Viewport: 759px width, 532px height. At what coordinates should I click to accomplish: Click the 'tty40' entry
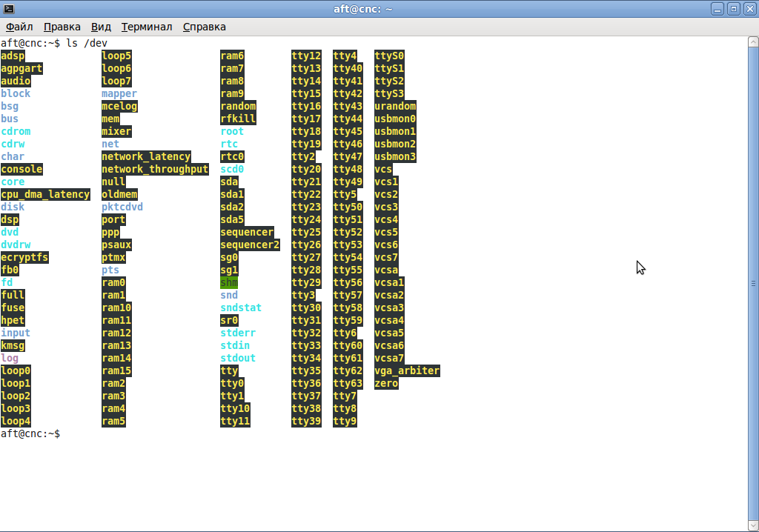click(x=348, y=68)
